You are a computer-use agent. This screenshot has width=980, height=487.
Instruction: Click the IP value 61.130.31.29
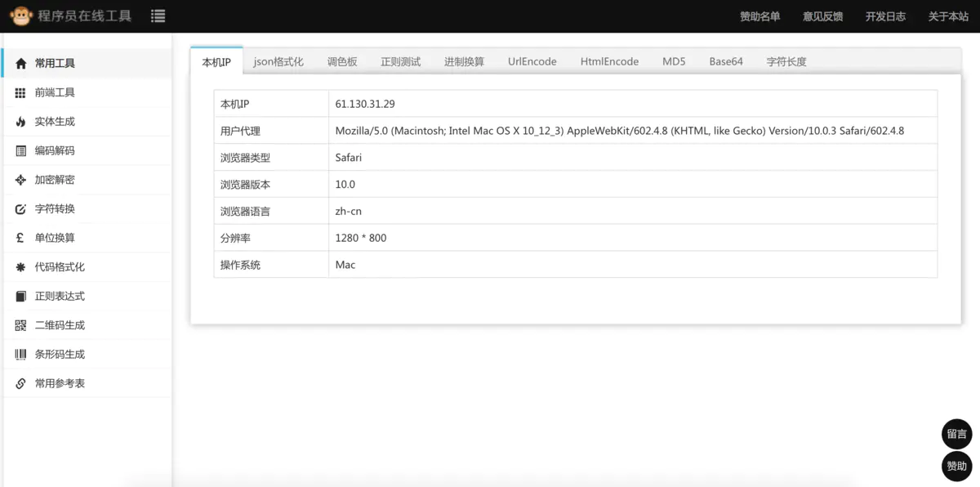point(365,104)
